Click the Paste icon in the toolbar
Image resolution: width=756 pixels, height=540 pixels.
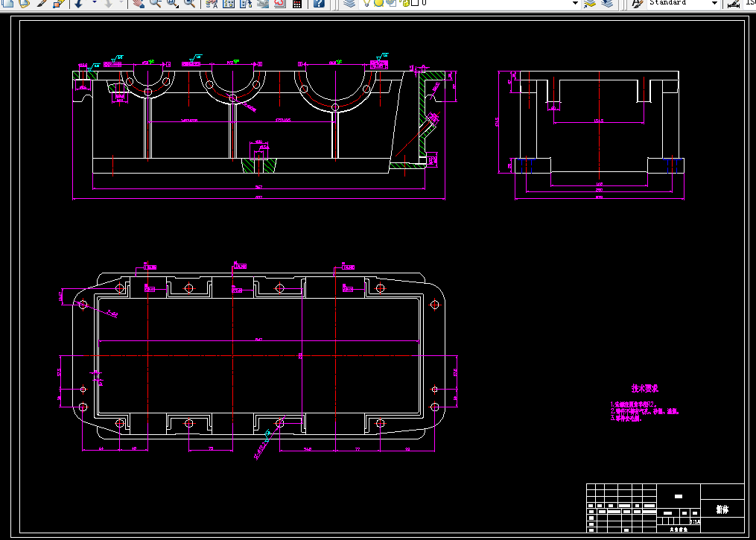24,2
